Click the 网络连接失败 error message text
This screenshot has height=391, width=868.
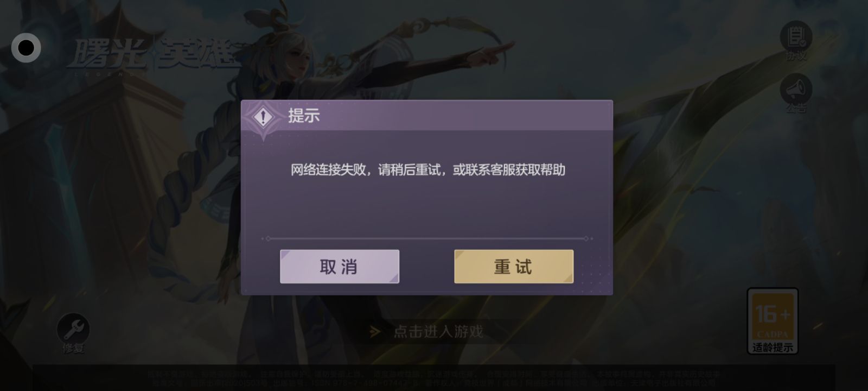click(x=428, y=170)
